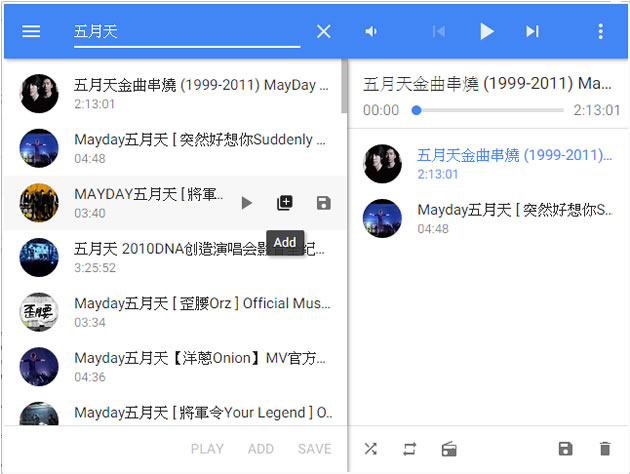Save the MAYDAY五月天 [將軍 row to a playlist
Viewport: 630px width, 474px height.
pos(323,203)
